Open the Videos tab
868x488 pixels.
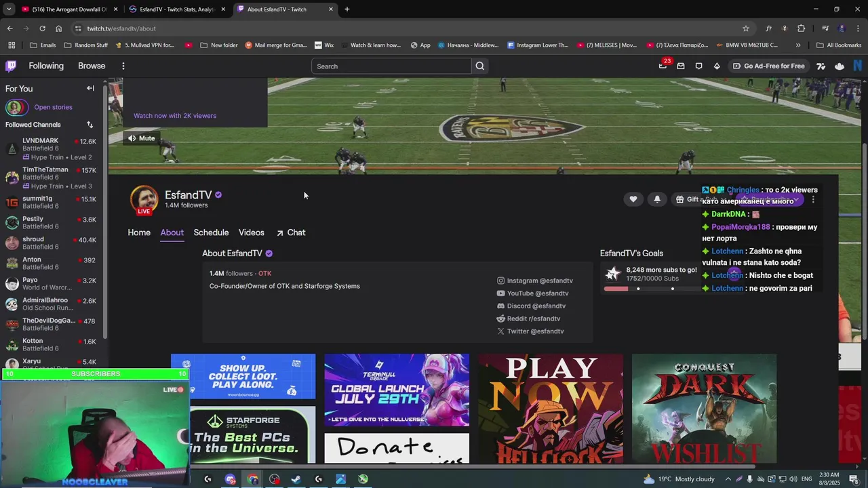click(x=251, y=232)
